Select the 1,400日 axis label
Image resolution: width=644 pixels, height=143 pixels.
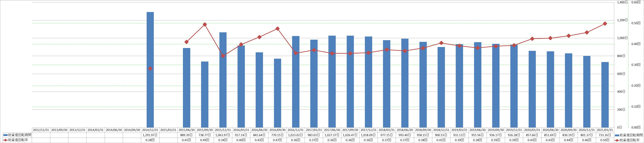click(x=623, y=2)
